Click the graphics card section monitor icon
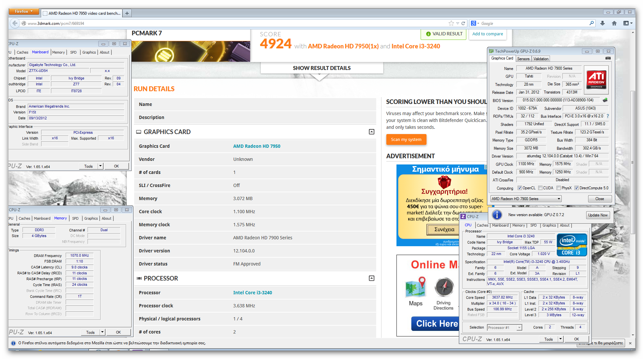644x359 pixels. [x=138, y=132]
